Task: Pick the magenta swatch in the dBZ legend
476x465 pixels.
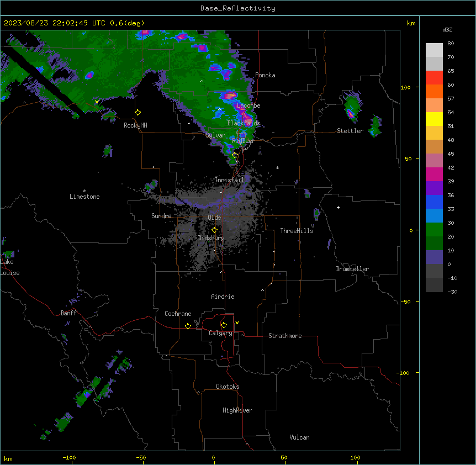Action: coord(434,174)
